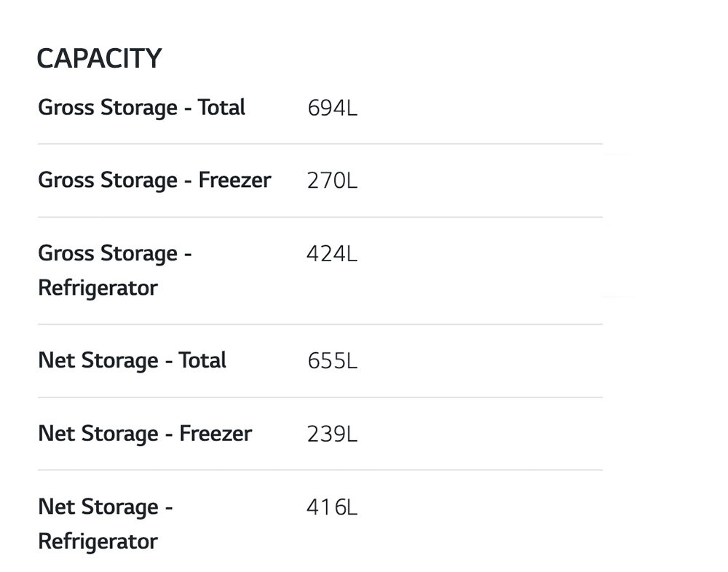The width and height of the screenshot is (728, 572).
Task: Click the Net Storage - Freezer label
Action: coord(145,434)
